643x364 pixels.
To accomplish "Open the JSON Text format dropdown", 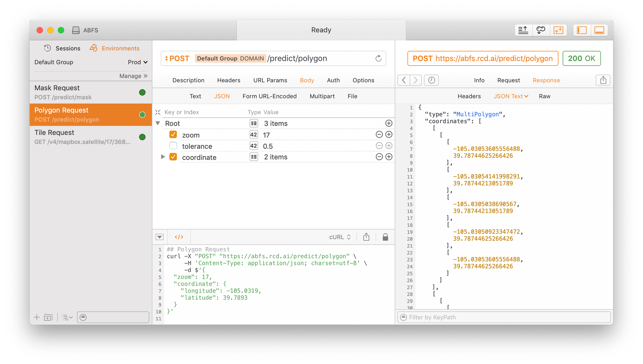I will click(510, 96).
